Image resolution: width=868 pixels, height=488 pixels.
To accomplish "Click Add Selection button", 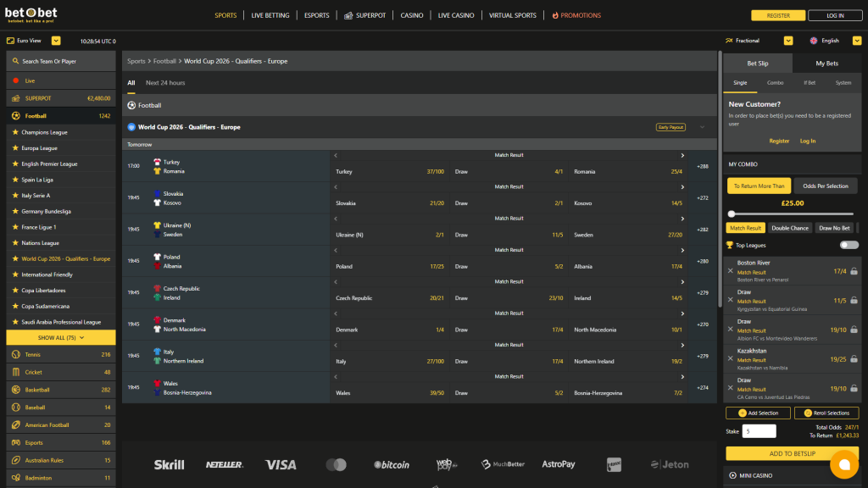I will [x=758, y=413].
